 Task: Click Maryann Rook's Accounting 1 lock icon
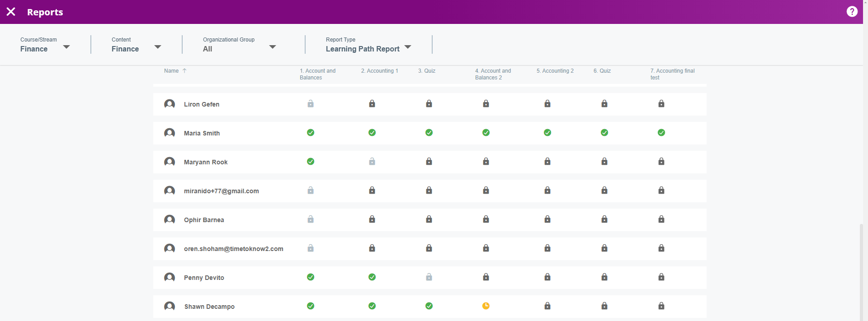(x=372, y=162)
